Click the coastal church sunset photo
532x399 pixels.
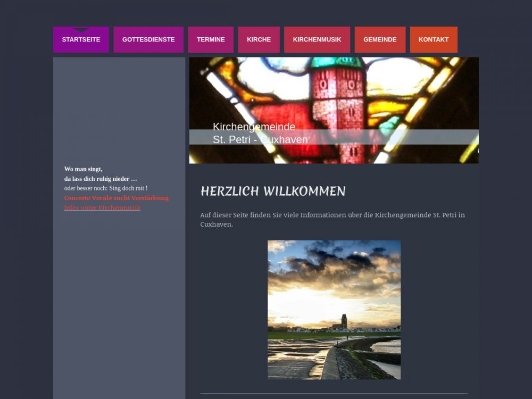point(334,310)
